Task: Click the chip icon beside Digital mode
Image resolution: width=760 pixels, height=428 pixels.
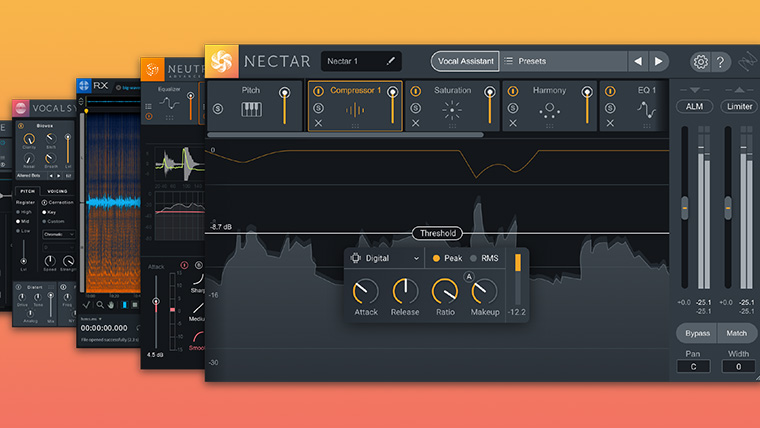Action: click(355, 258)
